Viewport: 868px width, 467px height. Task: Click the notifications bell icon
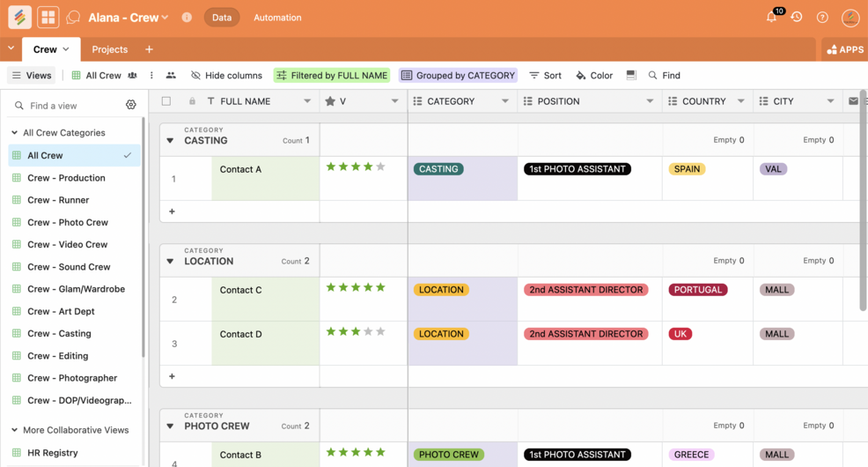click(x=771, y=18)
